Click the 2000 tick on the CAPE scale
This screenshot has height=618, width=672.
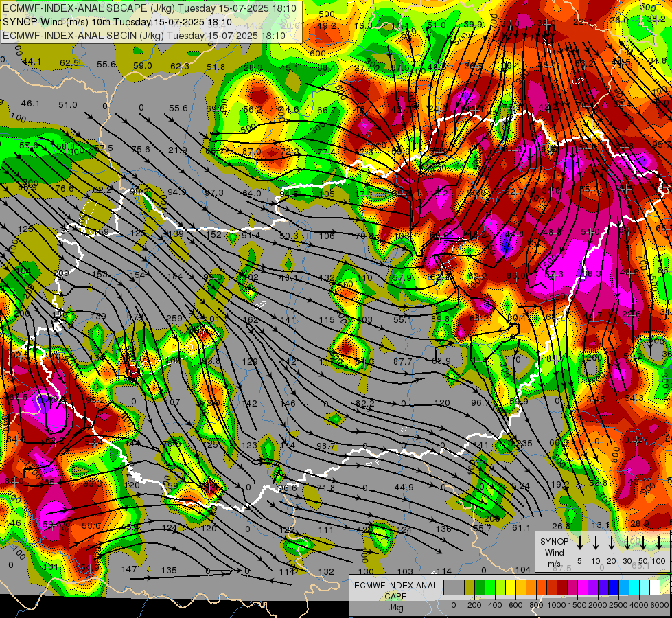click(599, 605)
